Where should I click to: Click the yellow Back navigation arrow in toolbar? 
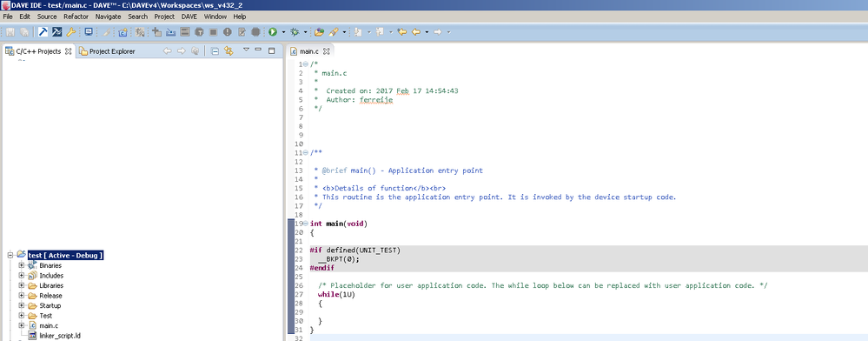[416, 31]
